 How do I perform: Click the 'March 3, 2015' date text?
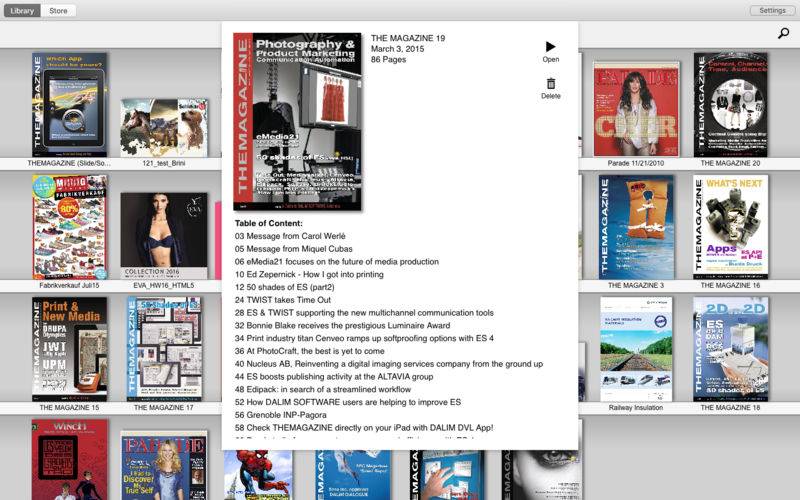coord(397,49)
